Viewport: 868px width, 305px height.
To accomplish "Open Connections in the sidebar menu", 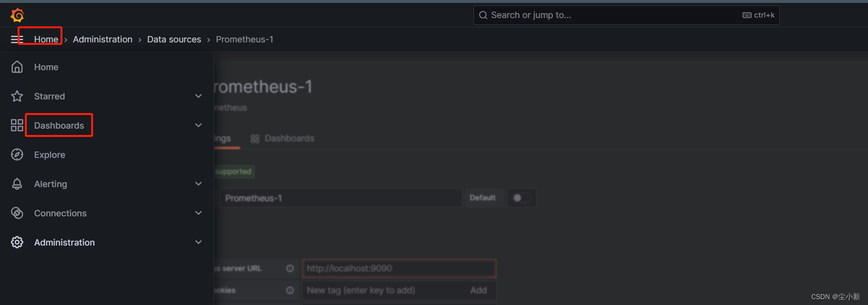I will click(60, 213).
